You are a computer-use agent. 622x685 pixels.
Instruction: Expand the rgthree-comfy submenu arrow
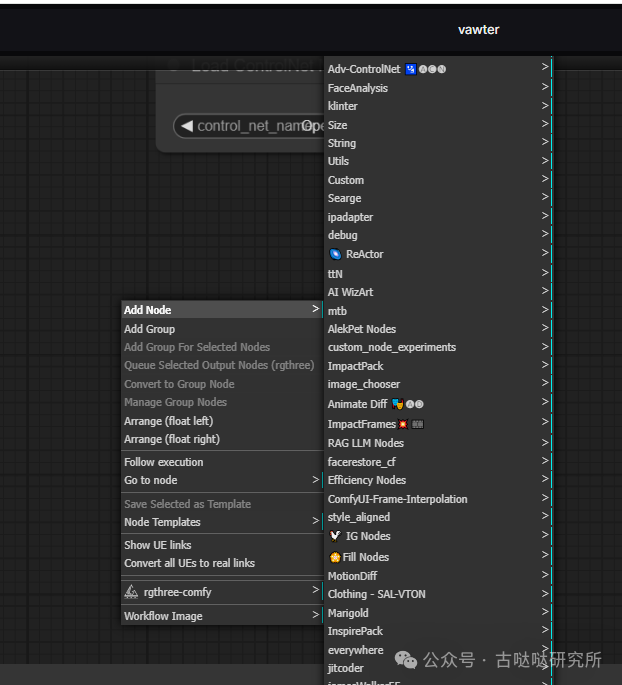pyautogui.click(x=315, y=590)
